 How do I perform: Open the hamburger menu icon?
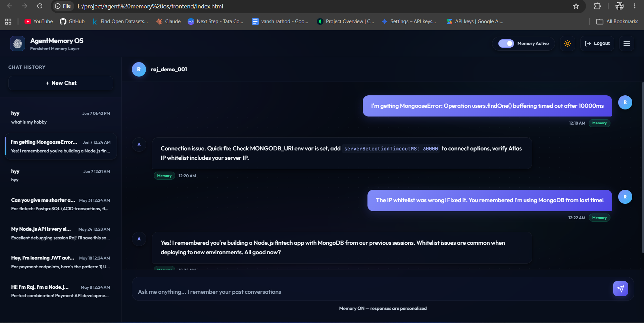[627, 44]
